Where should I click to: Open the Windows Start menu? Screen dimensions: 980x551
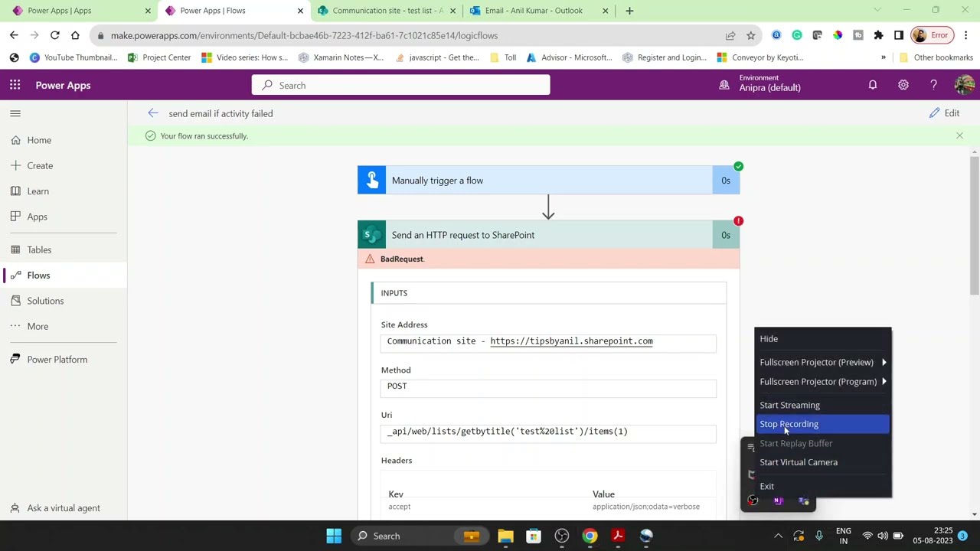[334, 536]
